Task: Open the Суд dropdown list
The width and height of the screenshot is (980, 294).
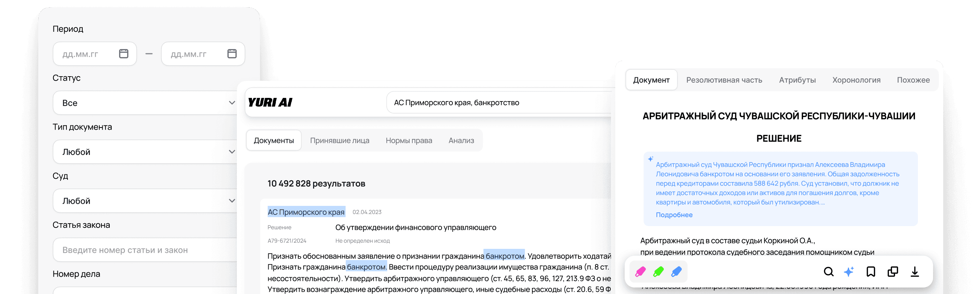Action: tap(144, 201)
